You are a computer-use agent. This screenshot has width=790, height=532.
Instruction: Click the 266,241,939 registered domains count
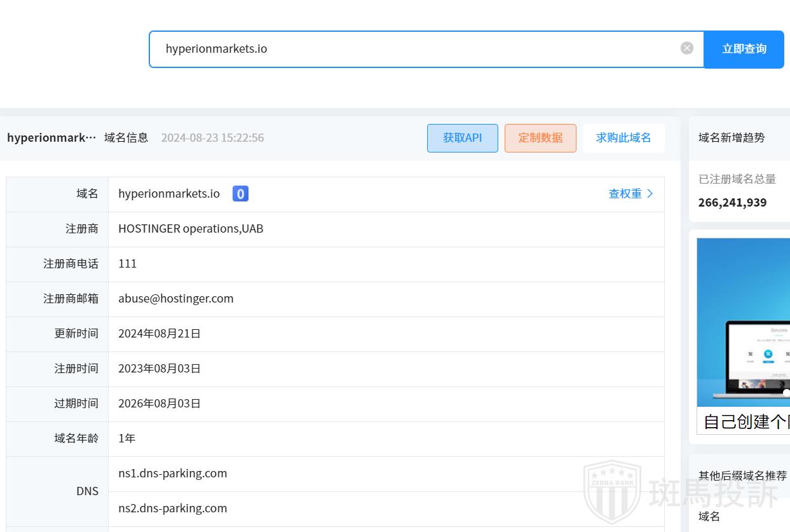pos(732,203)
